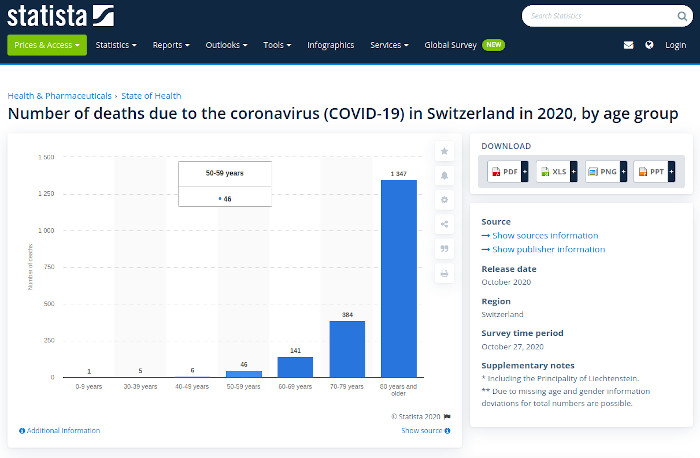Open Prices & Access dropdown
The image size is (700, 458).
click(x=47, y=45)
